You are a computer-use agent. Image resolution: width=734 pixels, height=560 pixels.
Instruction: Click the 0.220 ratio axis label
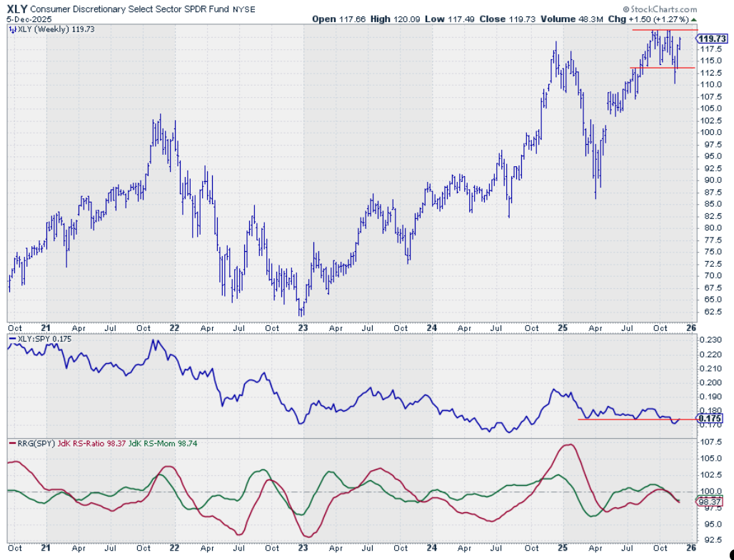pyautogui.click(x=710, y=355)
